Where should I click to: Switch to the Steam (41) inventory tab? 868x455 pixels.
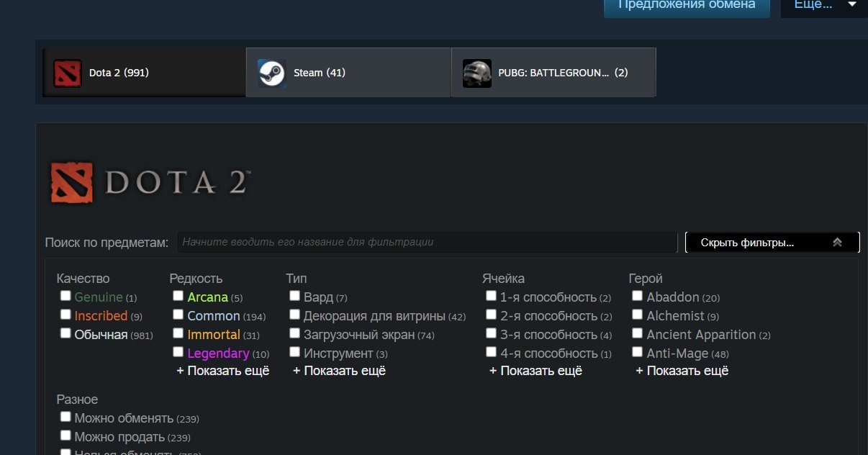(348, 73)
